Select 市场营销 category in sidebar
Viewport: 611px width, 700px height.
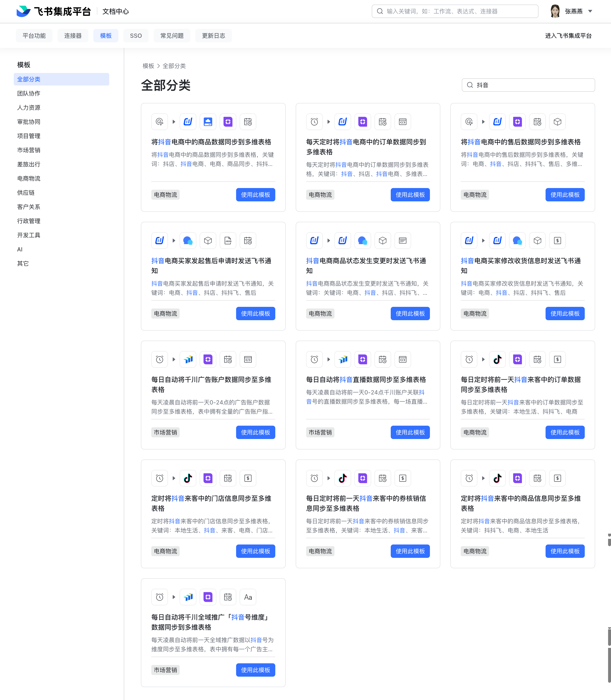(x=29, y=150)
